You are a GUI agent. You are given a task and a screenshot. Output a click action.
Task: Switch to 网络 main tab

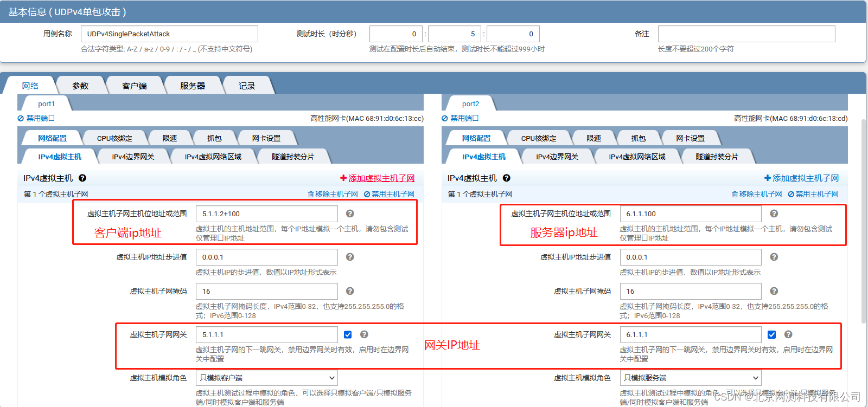[30, 86]
